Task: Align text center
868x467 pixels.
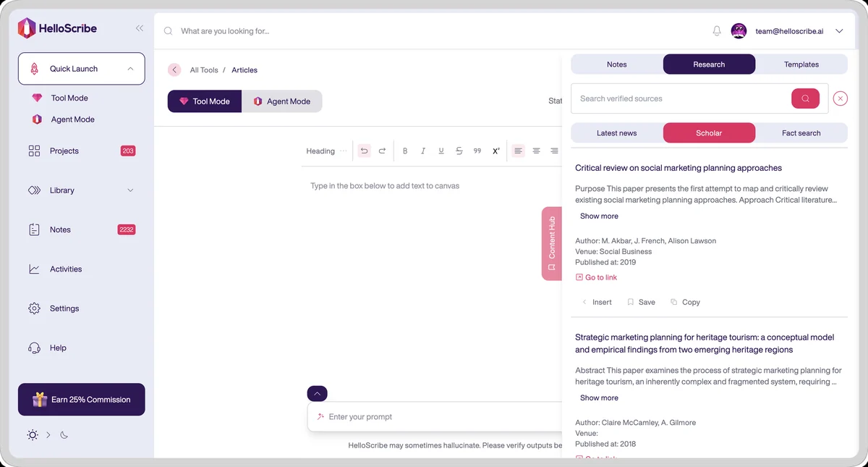Action: 536,151
